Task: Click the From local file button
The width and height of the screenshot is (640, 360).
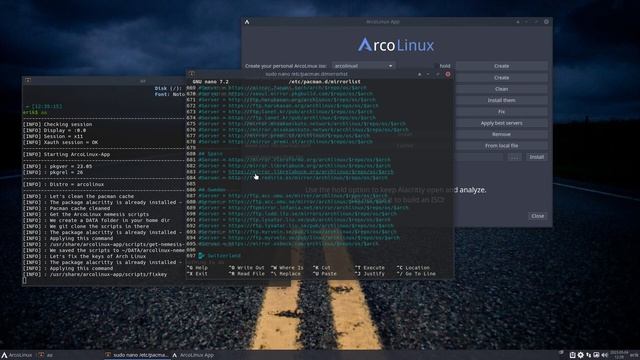Action: (501, 146)
